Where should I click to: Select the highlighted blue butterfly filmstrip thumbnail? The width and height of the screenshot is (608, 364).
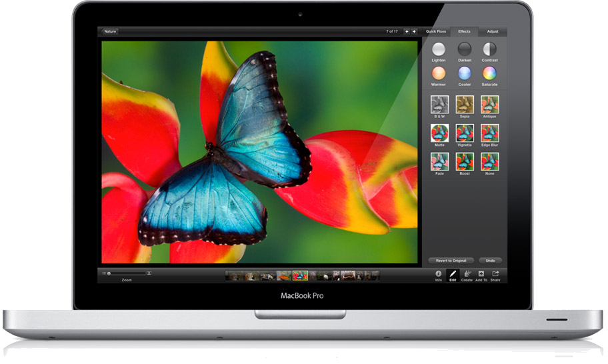point(300,275)
